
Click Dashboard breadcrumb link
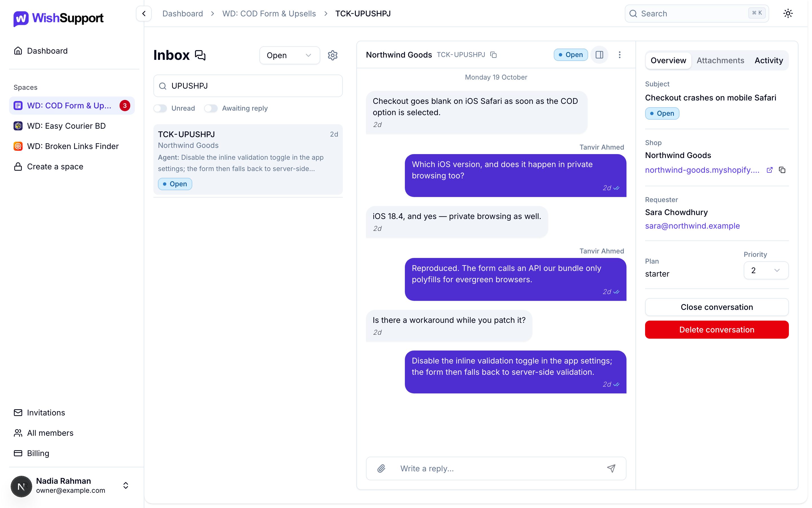(x=182, y=14)
